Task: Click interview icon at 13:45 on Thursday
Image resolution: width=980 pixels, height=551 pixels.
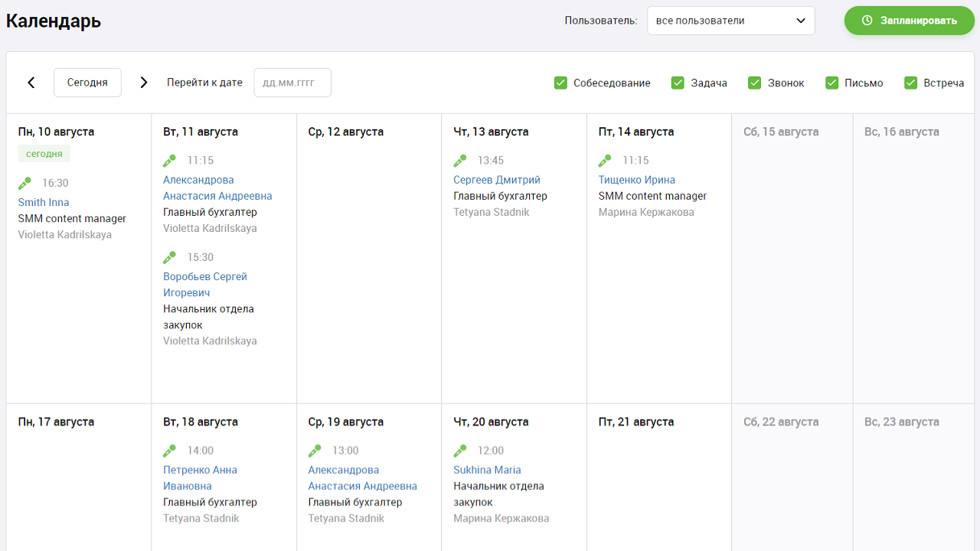Action: (x=460, y=161)
